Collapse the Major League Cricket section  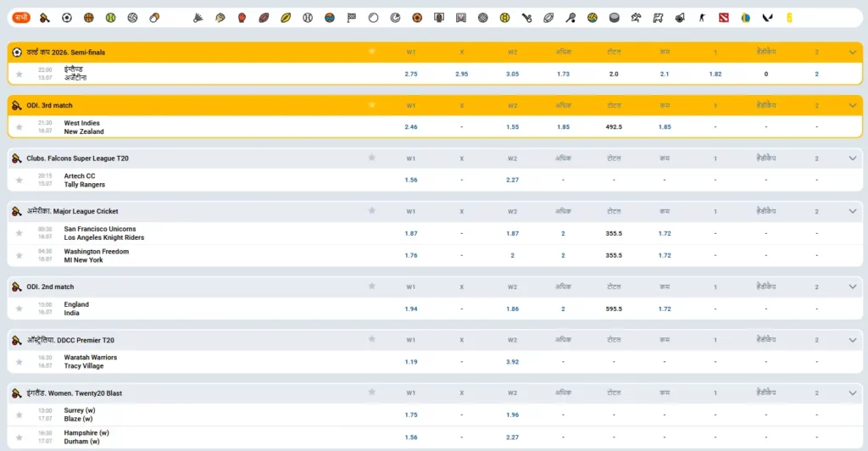pyautogui.click(x=853, y=211)
